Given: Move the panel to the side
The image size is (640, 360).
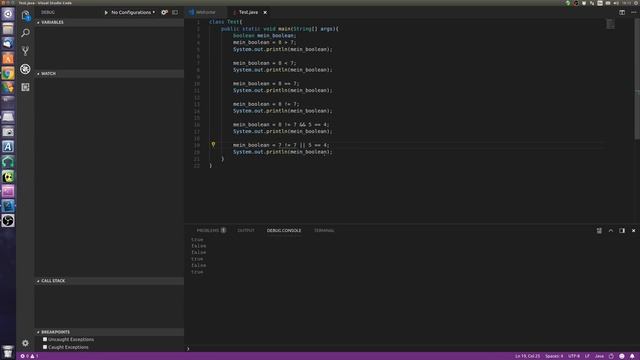Looking at the screenshot, I should click(x=622, y=231).
